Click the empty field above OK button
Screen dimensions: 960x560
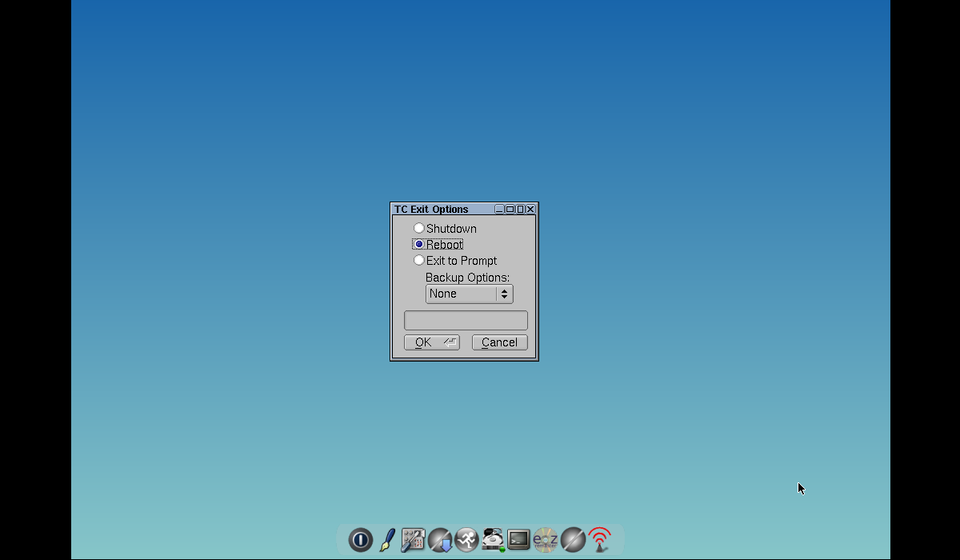tap(466, 321)
